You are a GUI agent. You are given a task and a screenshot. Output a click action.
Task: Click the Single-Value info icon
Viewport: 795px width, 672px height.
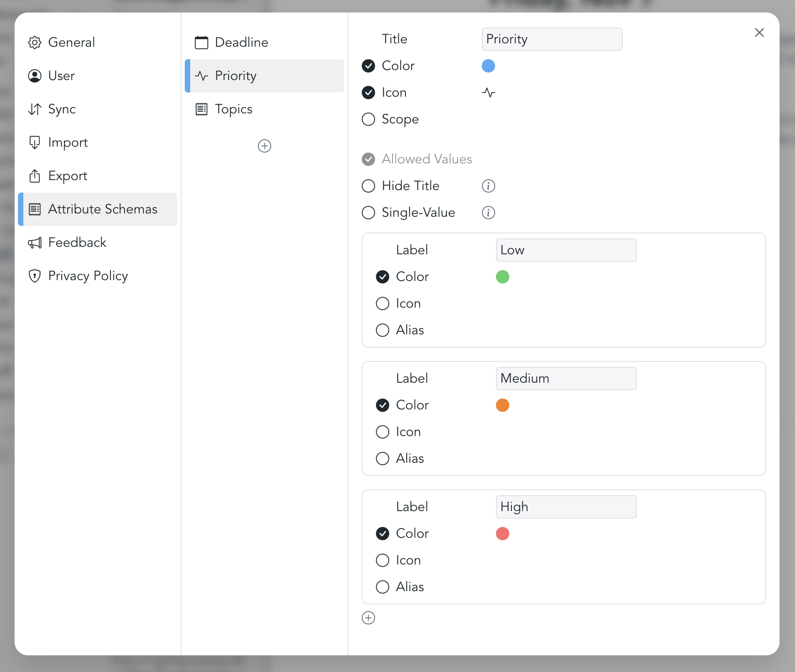tap(488, 213)
